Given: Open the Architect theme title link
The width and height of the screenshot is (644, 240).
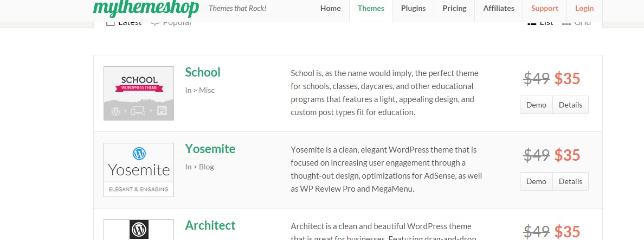Looking at the screenshot, I should pyautogui.click(x=210, y=225).
